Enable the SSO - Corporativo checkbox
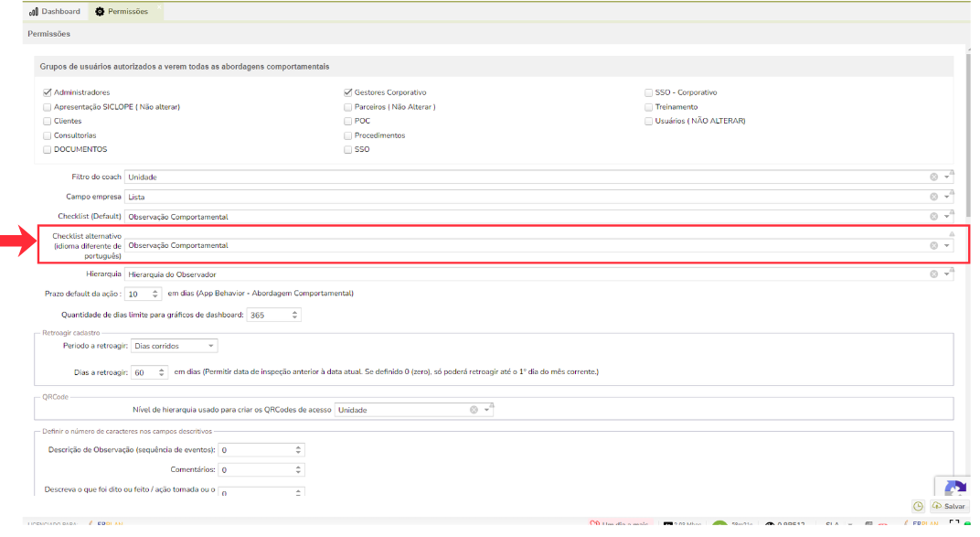Screen dimensions: 980x537 649,92
